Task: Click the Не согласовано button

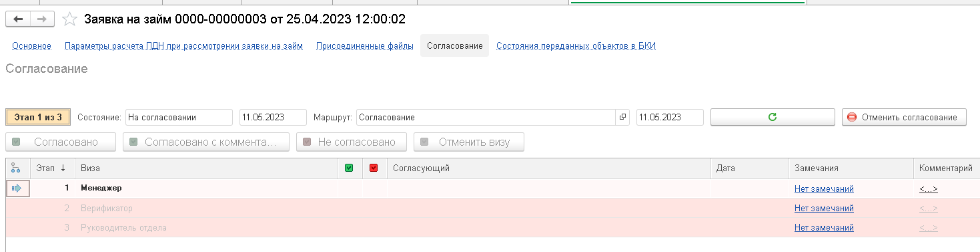Action: [x=352, y=142]
